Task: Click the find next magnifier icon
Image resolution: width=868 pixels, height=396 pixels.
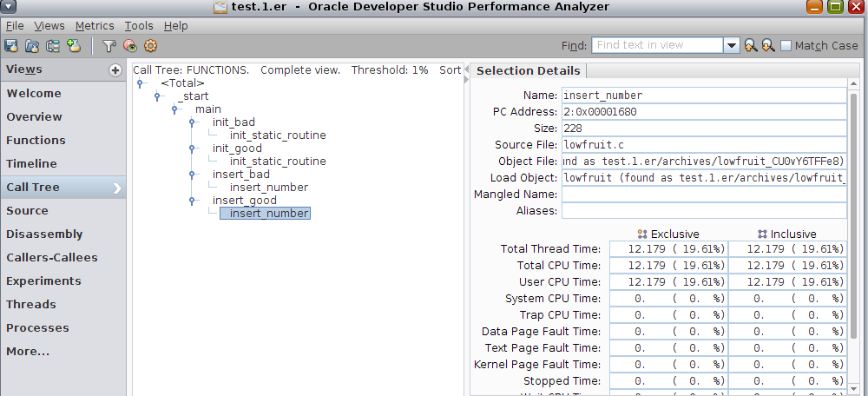Action: (x=768, y=45)
